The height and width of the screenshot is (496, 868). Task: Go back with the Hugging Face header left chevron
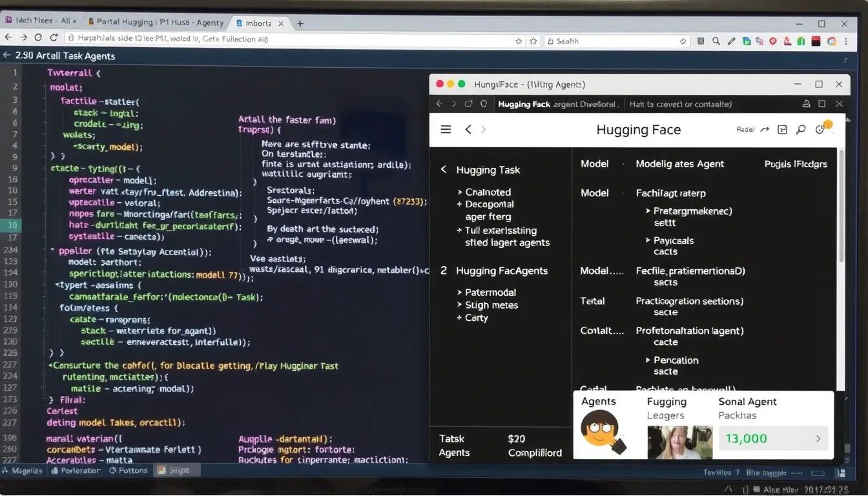(x=468, y=130)
